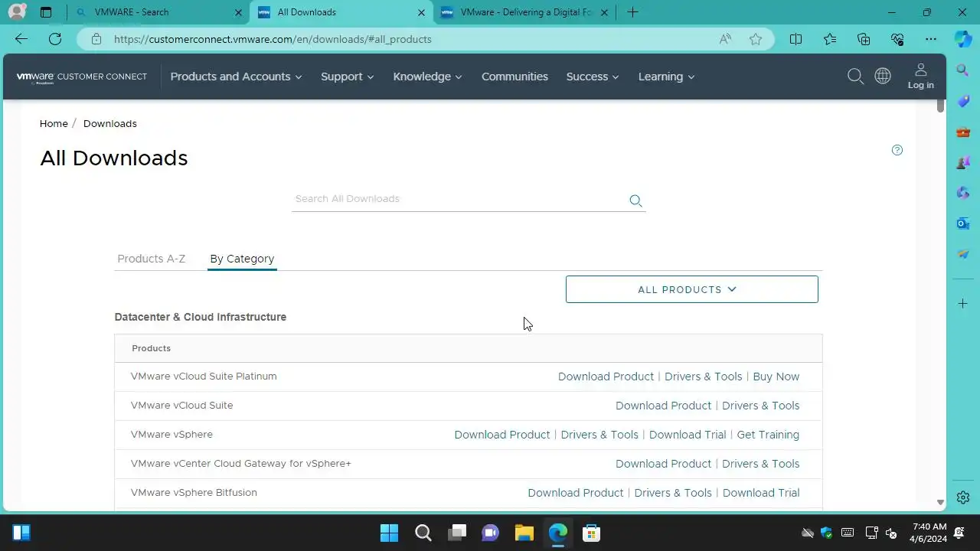980x551 pixels.
Task: Open the Copilot sidebar icon
Action: pyautogui.click(x=963, y=39)
